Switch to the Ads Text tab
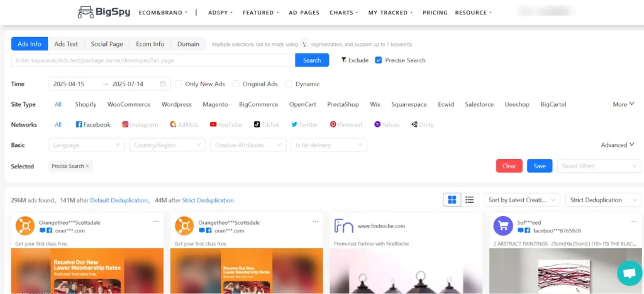 coord(66,44)
